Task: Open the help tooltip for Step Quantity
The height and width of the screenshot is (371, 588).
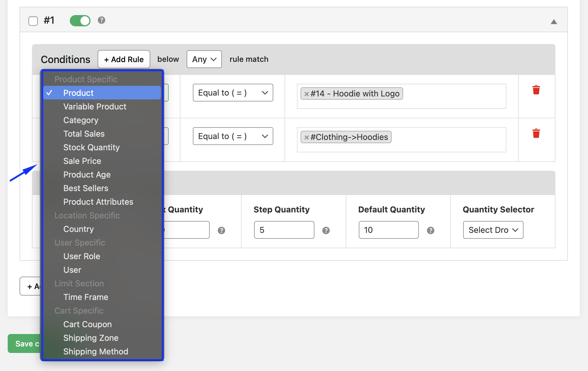Action: pos(326,230)
